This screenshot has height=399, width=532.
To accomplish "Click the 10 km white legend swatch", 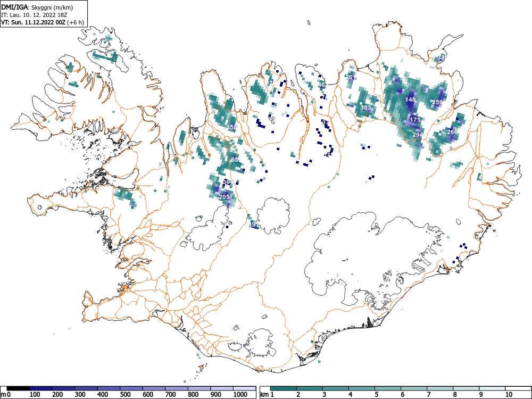I will [518, 388].
